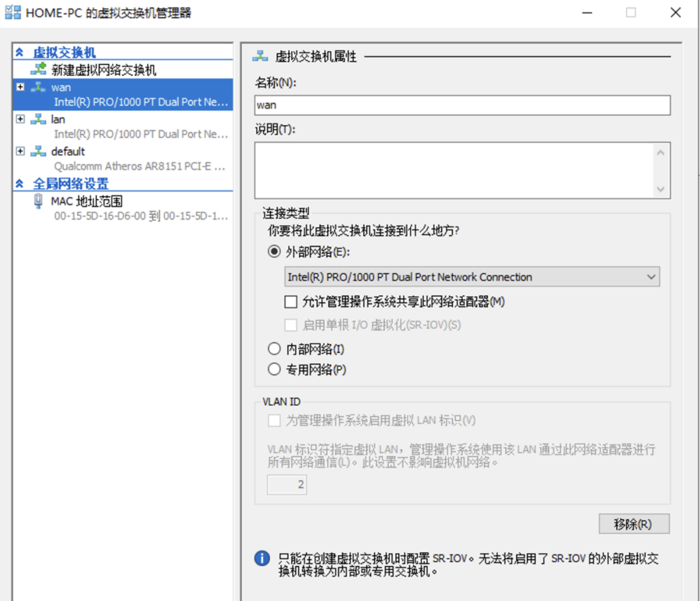Click the 虚拟交换机 section header
The image size is (700, 601).
tap(64, 52)
